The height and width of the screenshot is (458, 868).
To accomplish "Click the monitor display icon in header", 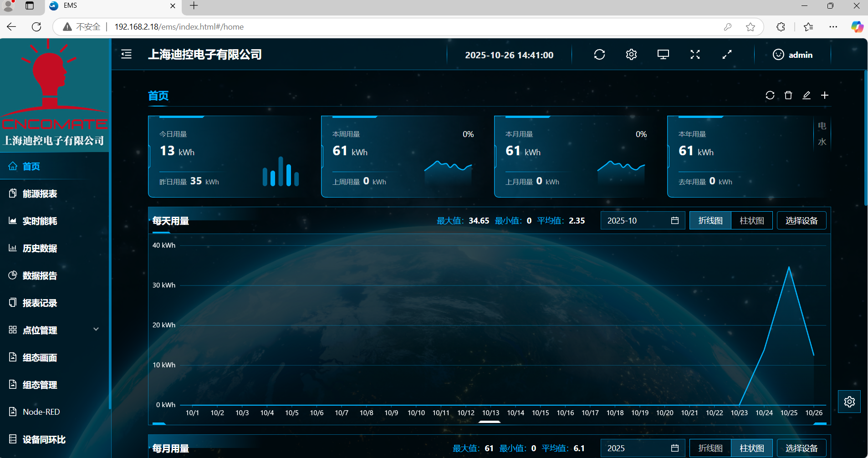I will (663, 55).
